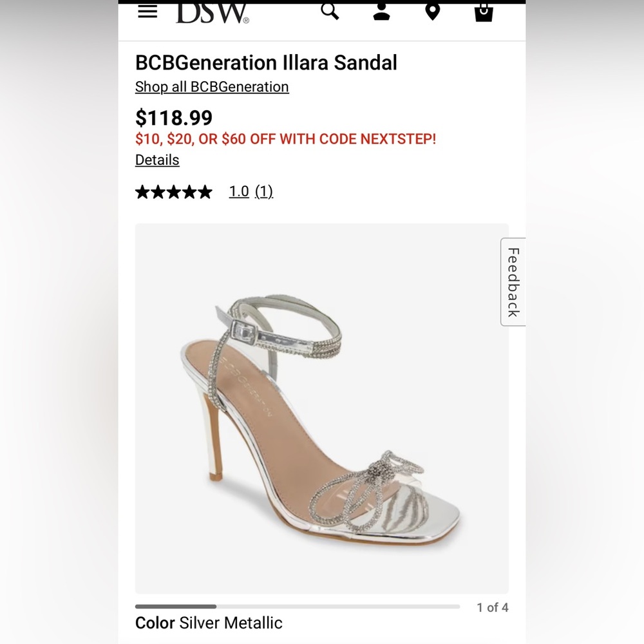Select the Shop all BCBGeneration link
The image size is (644, 644).
pyautogui.click(x=211, y=86)
